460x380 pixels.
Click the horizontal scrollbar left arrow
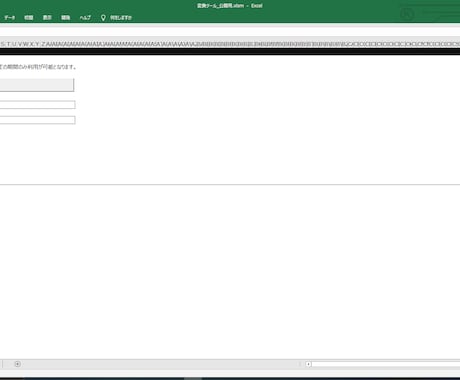(x=308, y=364)
